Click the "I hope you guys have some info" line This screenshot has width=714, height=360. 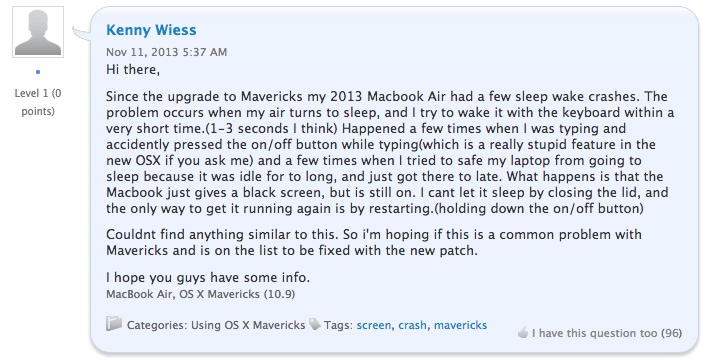click(x=208, y=277)
